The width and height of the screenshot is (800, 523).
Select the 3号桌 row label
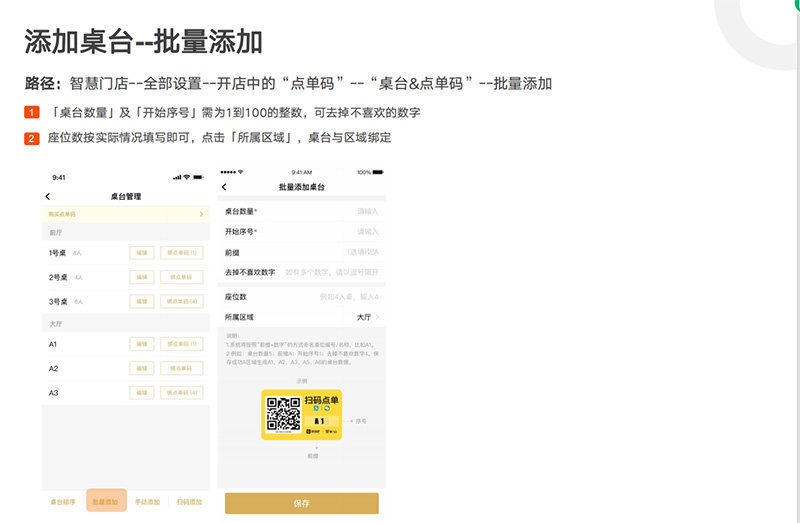point(58,302)
